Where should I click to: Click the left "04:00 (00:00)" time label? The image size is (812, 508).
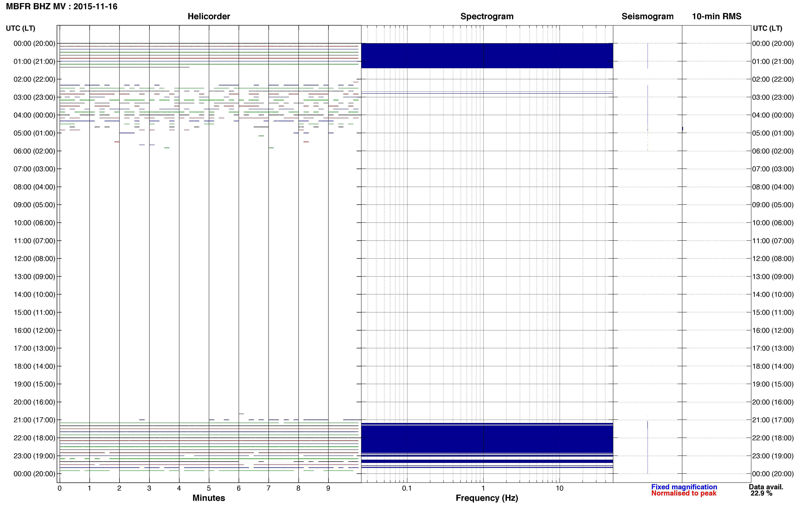click(x=34, y=115)
